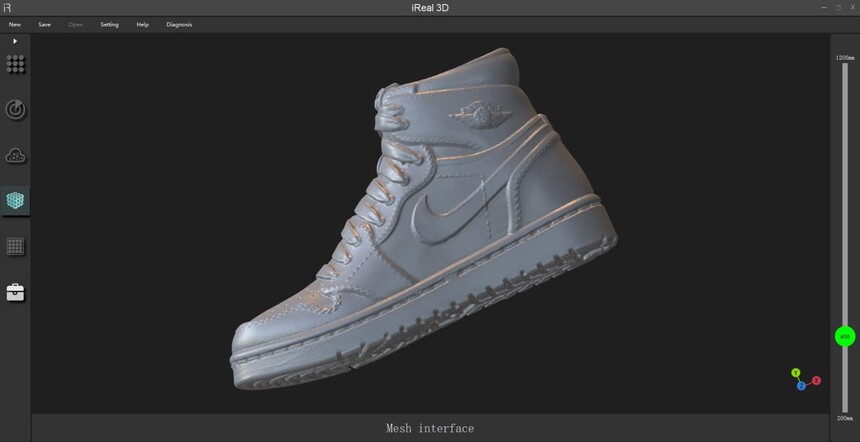Click the 200mm label below the slider
860x442 pixels.
click(845, 418)
